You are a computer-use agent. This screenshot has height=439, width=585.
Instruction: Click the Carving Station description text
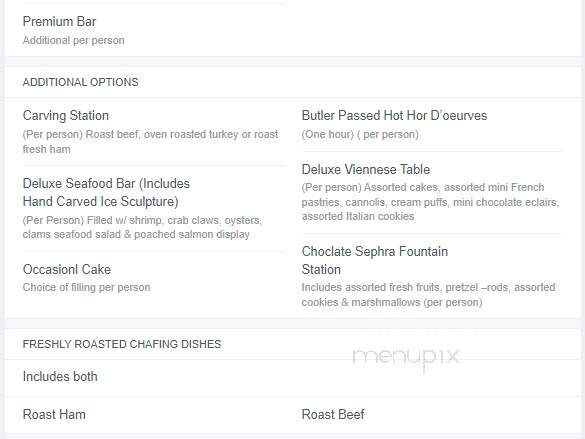point(150,142)
